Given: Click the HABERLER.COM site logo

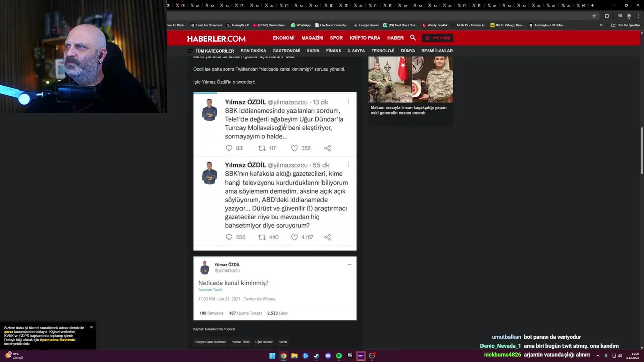Looking at the screenshot, I should tap(216, 38).
